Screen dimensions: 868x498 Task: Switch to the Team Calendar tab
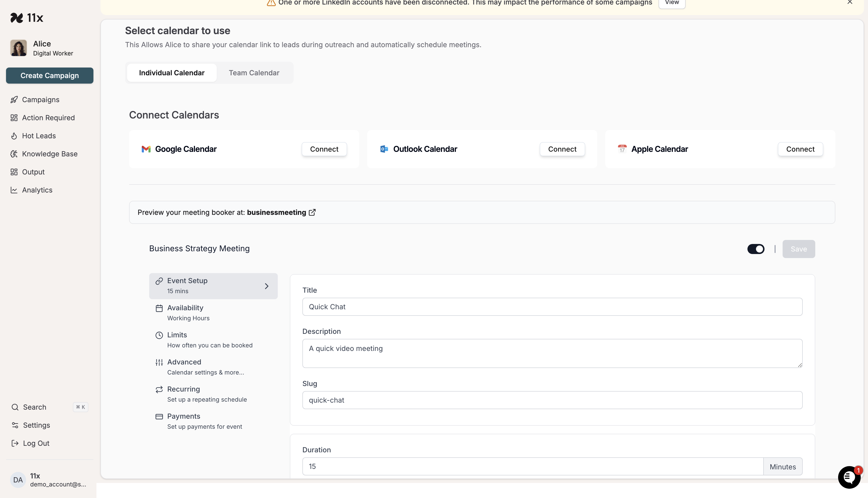pyautogui.click(x=254, y=73)
